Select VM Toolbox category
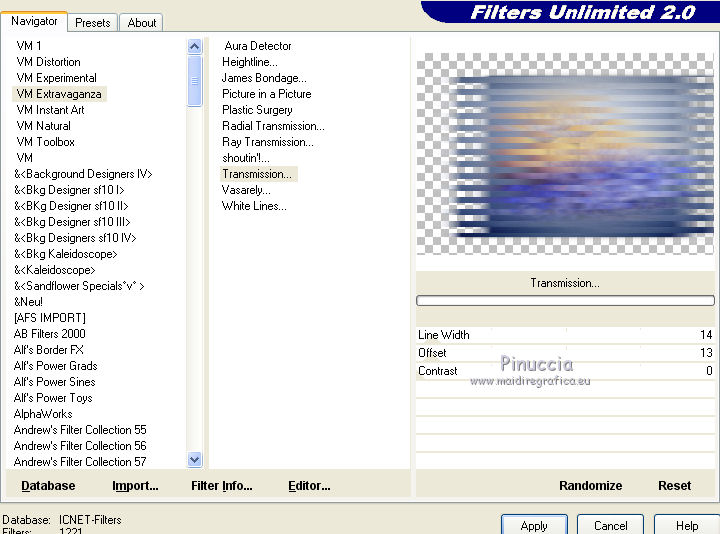 pos(45,142)
